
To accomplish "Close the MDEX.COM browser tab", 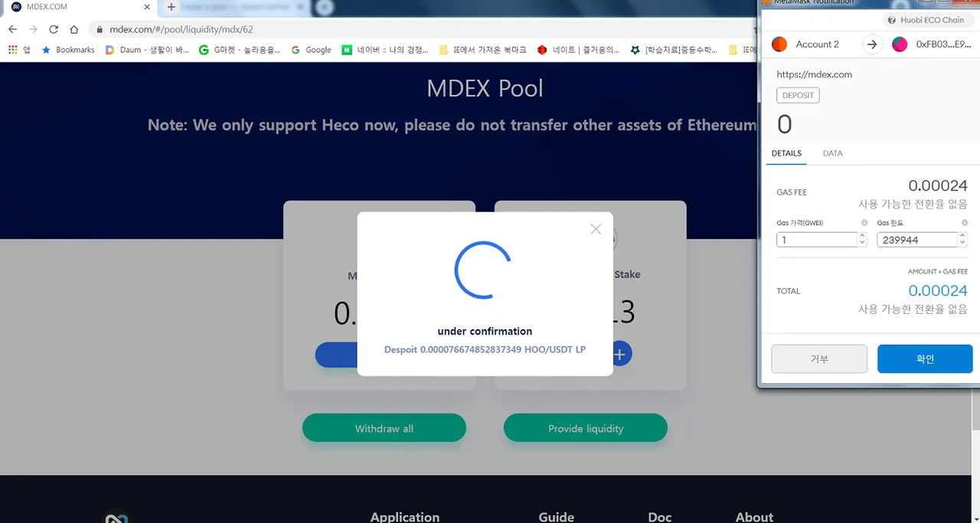I will (x=148, y=7).
